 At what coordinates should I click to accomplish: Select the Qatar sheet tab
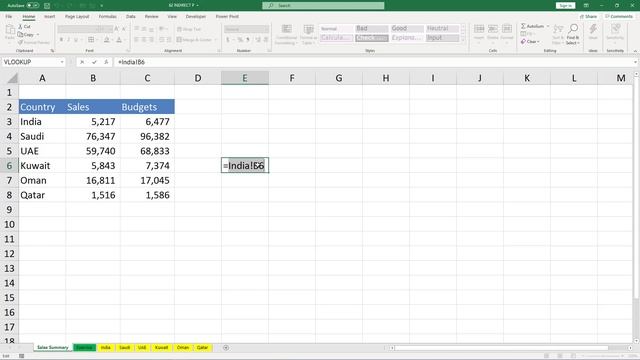202,348
